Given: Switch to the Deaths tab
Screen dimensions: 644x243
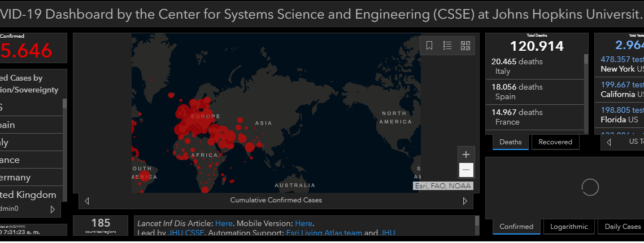Looking at the screenshot, I should (511, 142).
